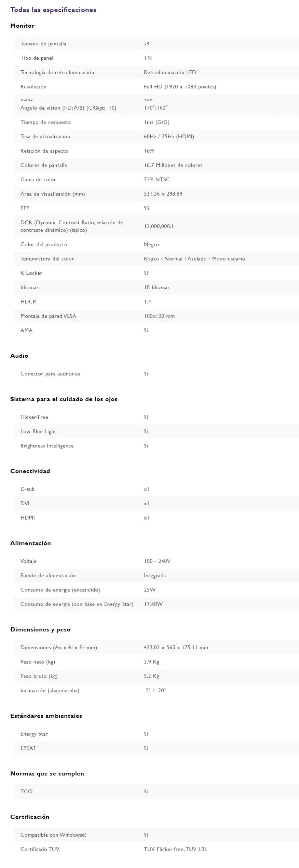Select the 'Tamaño de pantalla' row label
This screenshot has width=299, height=868.
43,44
